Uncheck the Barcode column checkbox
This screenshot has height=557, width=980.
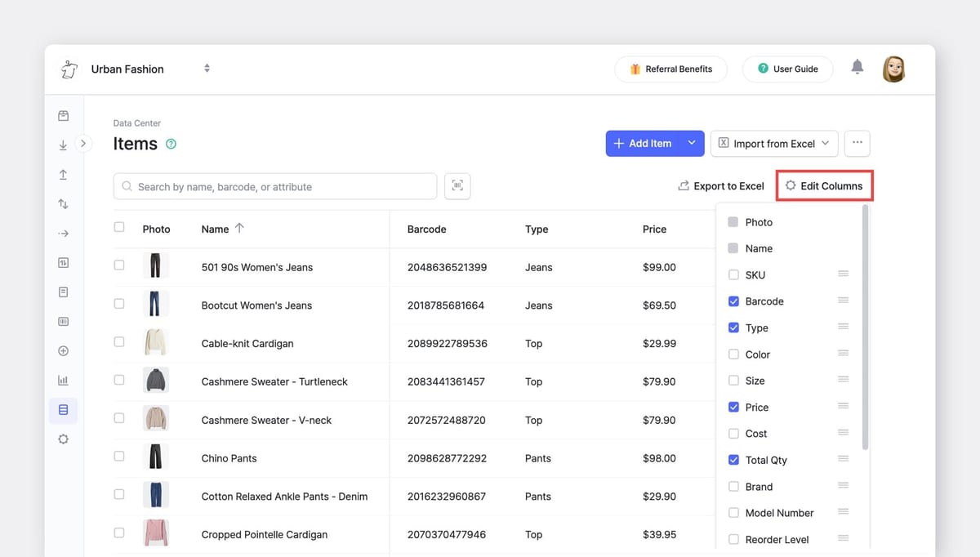733,301
